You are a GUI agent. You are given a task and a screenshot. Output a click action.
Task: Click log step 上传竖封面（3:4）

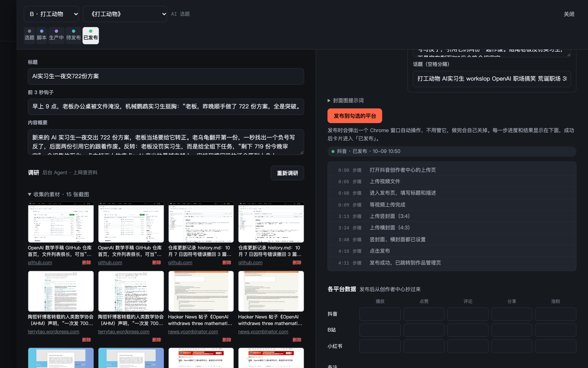[x=452, y=216]
